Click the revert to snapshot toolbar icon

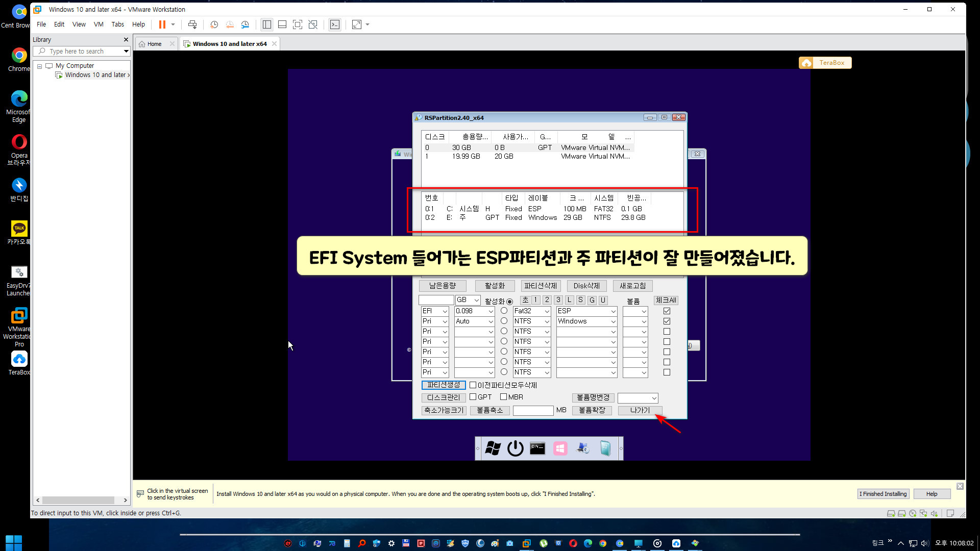[230, 24]
